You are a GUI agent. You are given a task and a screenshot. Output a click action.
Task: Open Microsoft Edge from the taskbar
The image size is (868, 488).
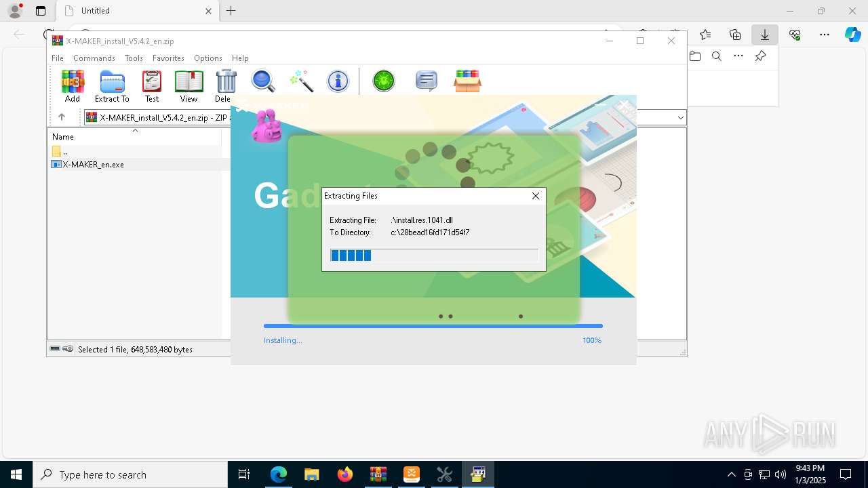coord(279,474)
